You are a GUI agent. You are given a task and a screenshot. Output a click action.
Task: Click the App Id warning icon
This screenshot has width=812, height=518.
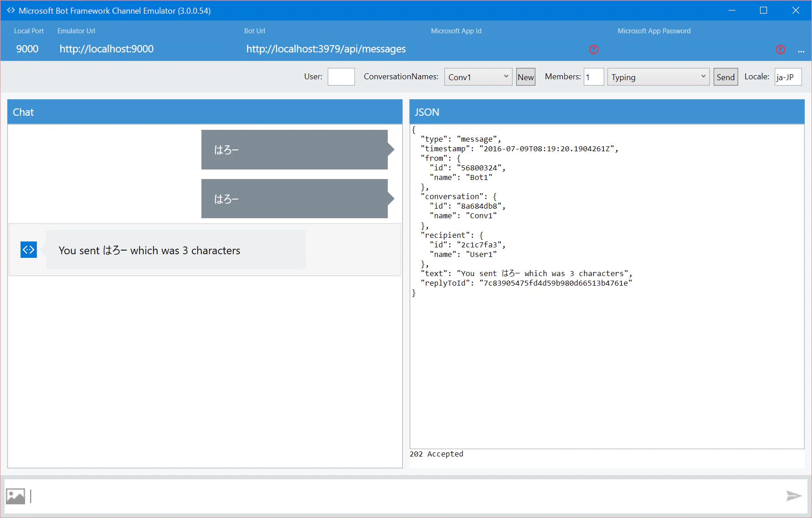(593, 49)
